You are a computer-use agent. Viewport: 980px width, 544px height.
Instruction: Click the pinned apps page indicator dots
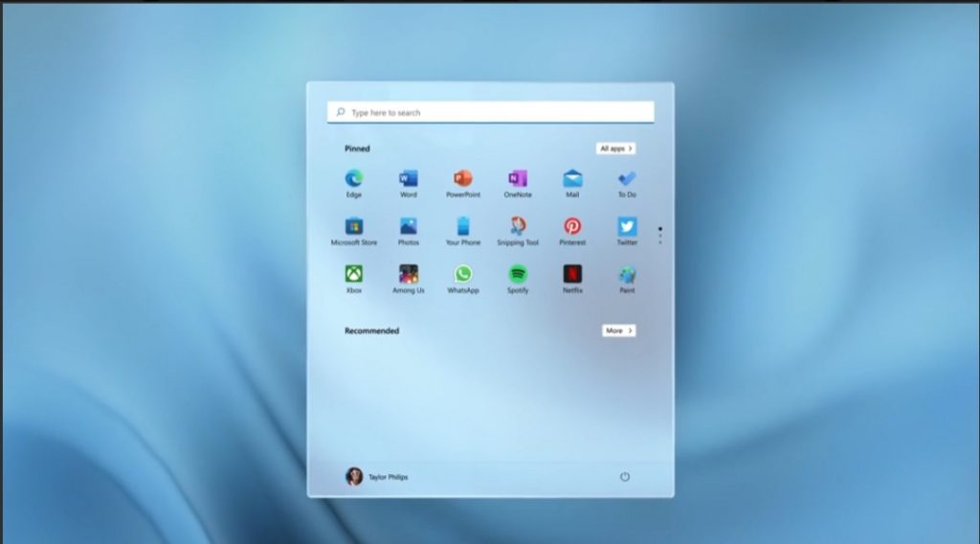pyautogui.click(x=660, y=236)
